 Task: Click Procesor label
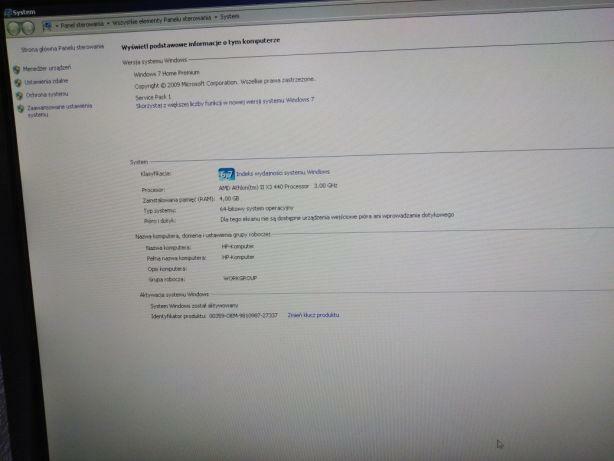coord(153,190)
